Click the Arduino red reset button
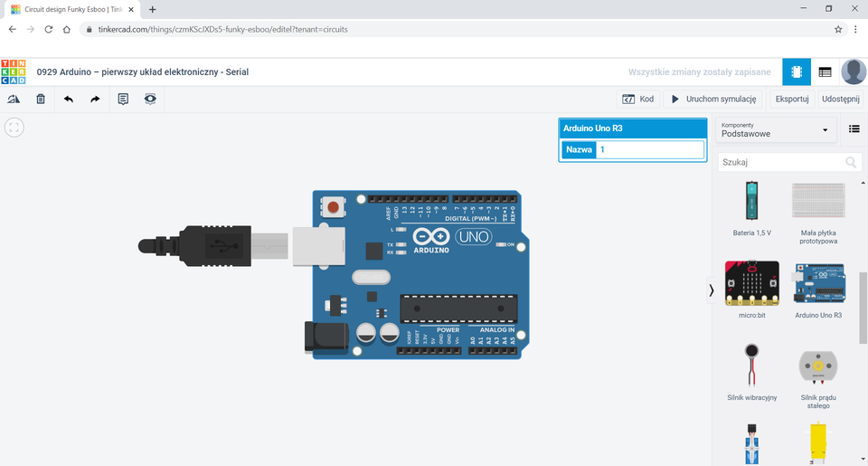Screen dimensions: 868x466 pos(334,207)
